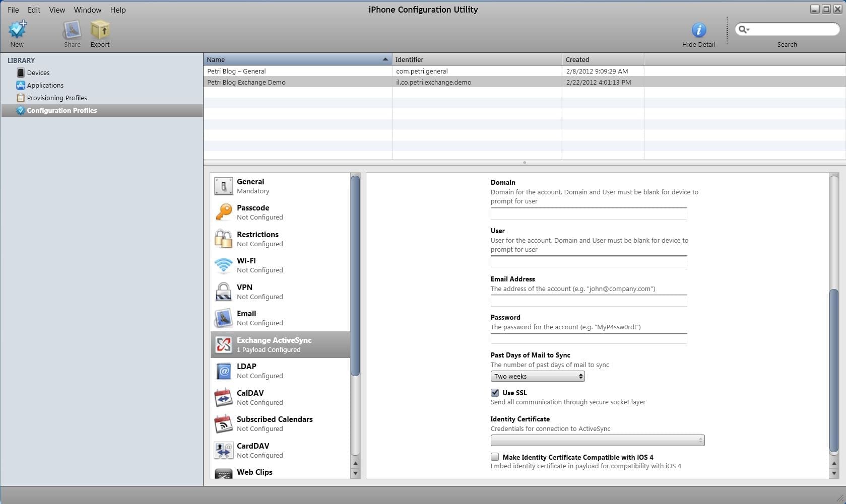846x504 pixels.
Task: Click identifier com.petri.general cell
Action: tap(422, 71)
